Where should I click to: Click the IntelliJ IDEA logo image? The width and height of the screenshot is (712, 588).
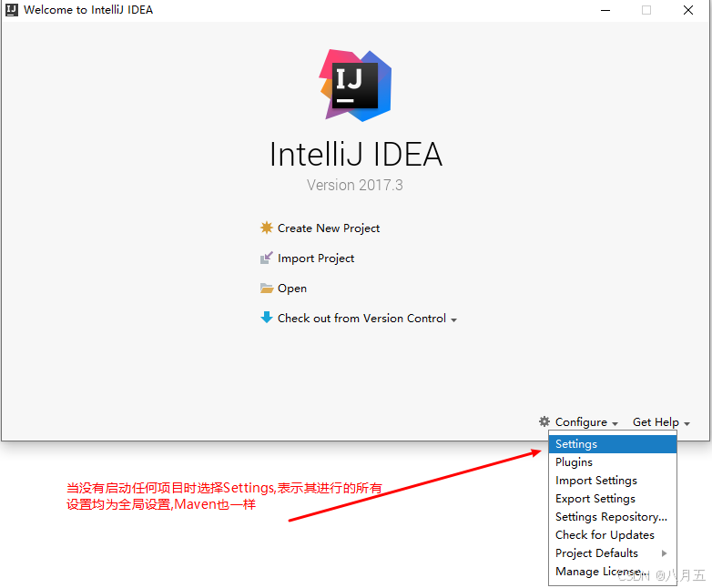coord(356,85)
